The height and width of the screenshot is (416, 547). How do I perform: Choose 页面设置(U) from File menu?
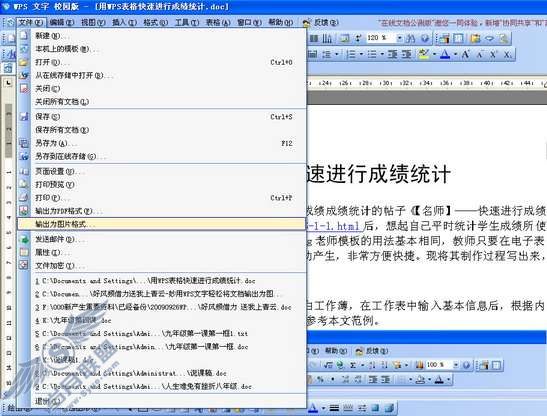tap(162, 171)
